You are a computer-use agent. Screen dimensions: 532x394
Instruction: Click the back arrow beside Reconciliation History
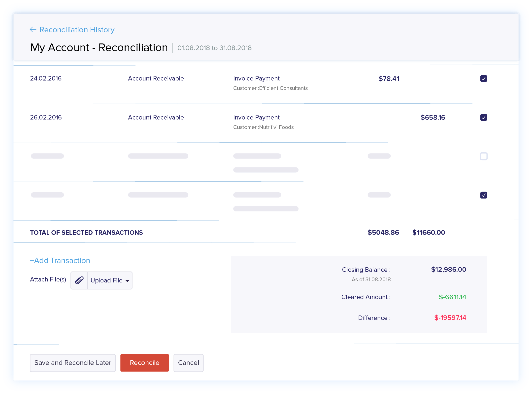(x=33, y=30)
